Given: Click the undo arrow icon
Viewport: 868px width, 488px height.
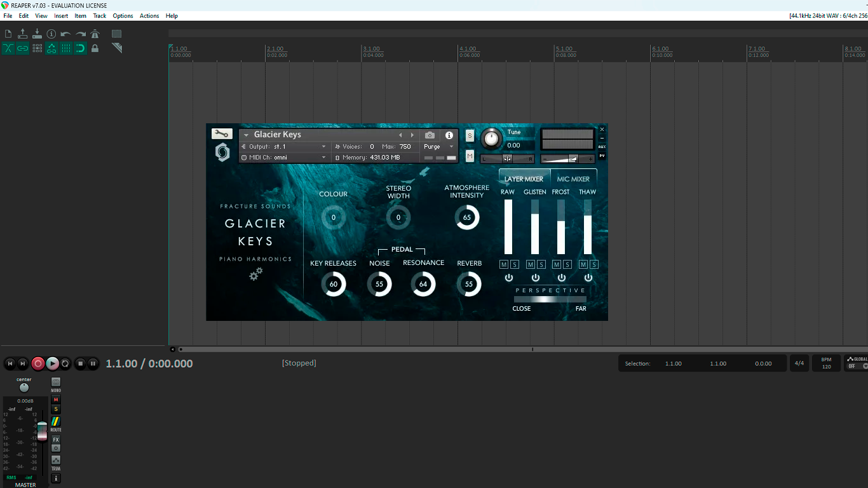Looking at the screenshot, I should 66,34.
